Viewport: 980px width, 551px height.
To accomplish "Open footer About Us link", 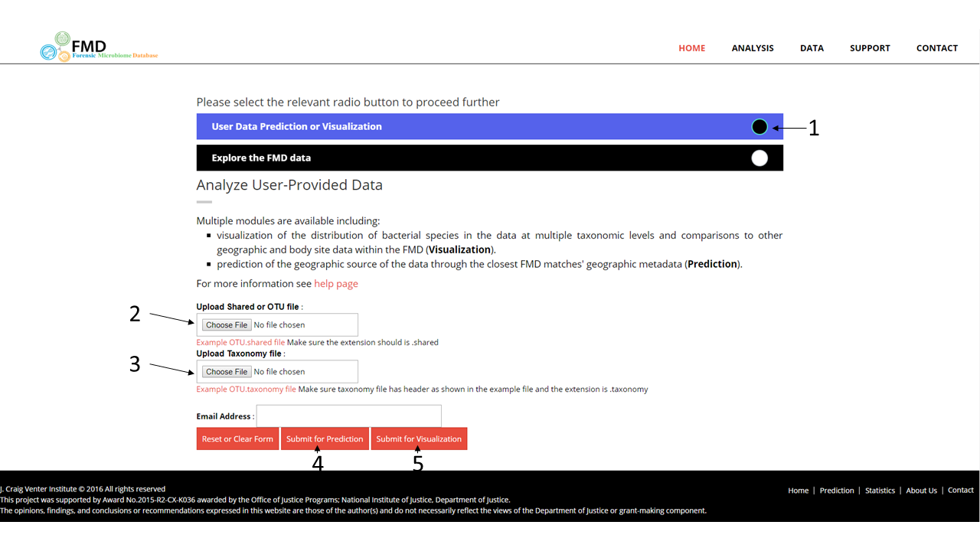I will point(921,491).
